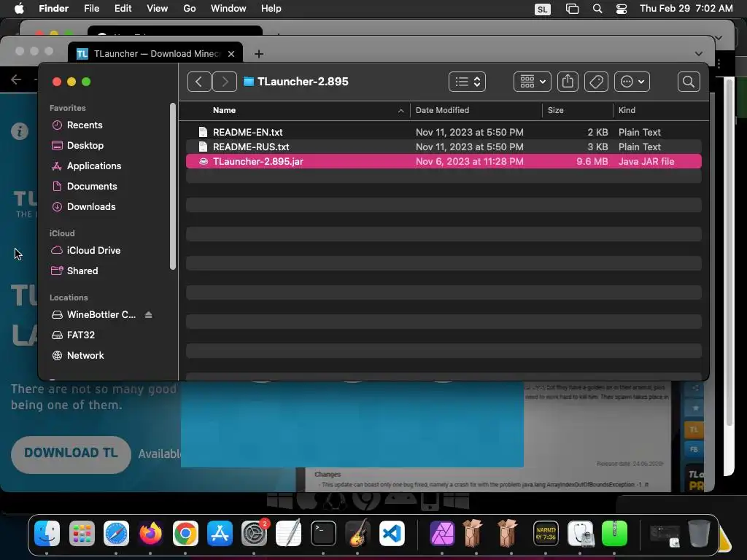Image resolution: width=747 pixels, height=560 pixels.
Task: Open the Go menu
Action: (x=190, y=9)
